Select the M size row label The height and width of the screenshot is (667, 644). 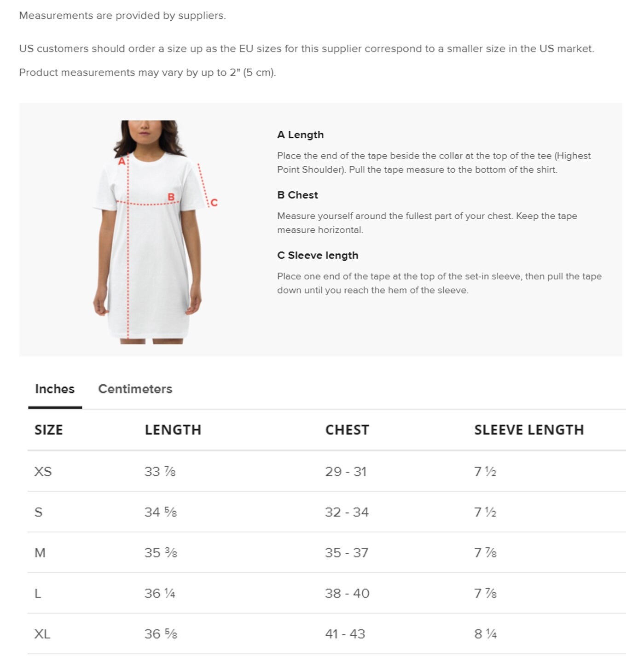point(40,553)
